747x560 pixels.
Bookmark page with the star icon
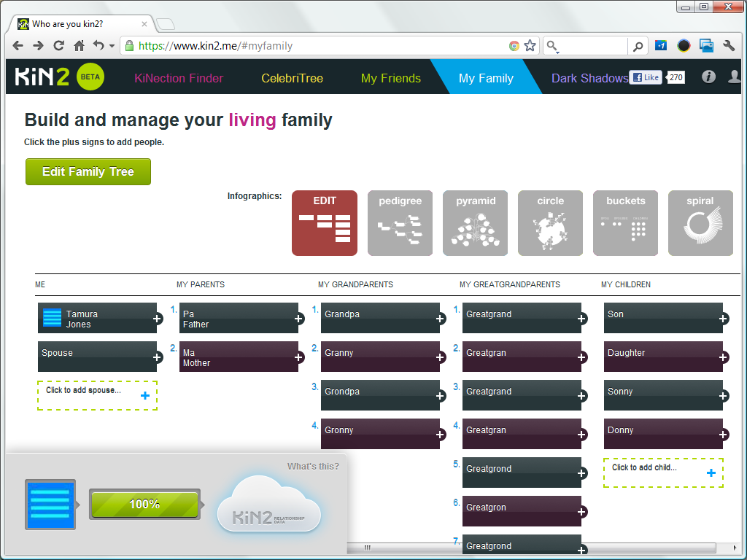(x=530, y=46)
